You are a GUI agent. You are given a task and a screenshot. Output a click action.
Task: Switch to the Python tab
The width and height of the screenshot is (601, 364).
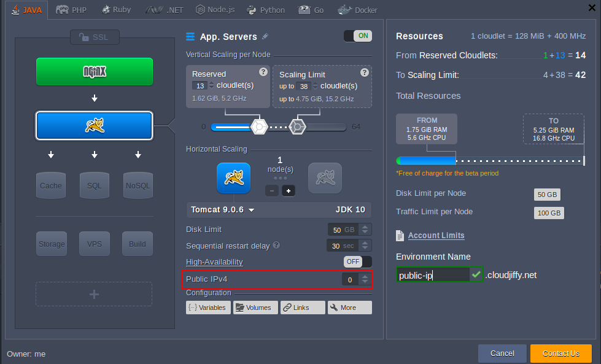266,10
